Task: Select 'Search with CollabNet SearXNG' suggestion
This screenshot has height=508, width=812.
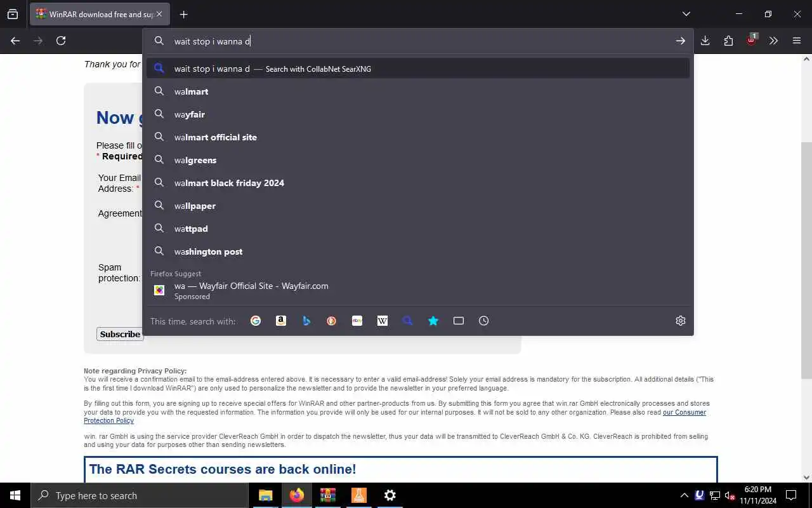Action: click(x=418, y=69)
